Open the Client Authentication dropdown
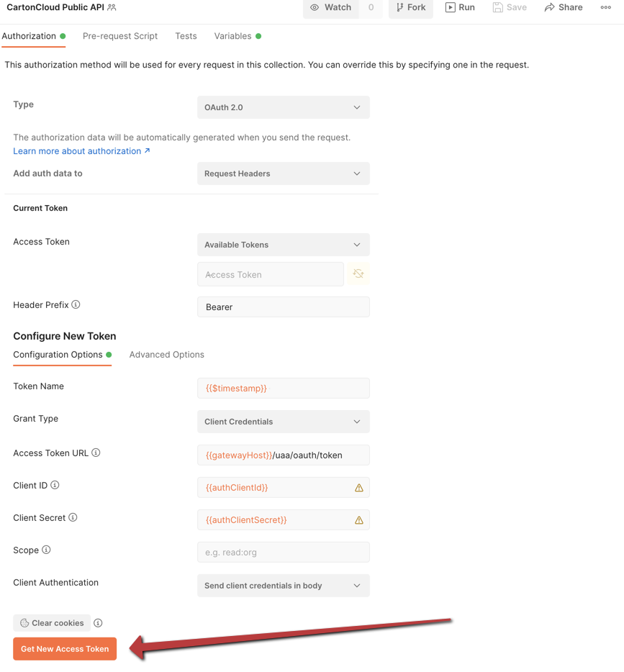624x672 pixels. coord(283,586)
